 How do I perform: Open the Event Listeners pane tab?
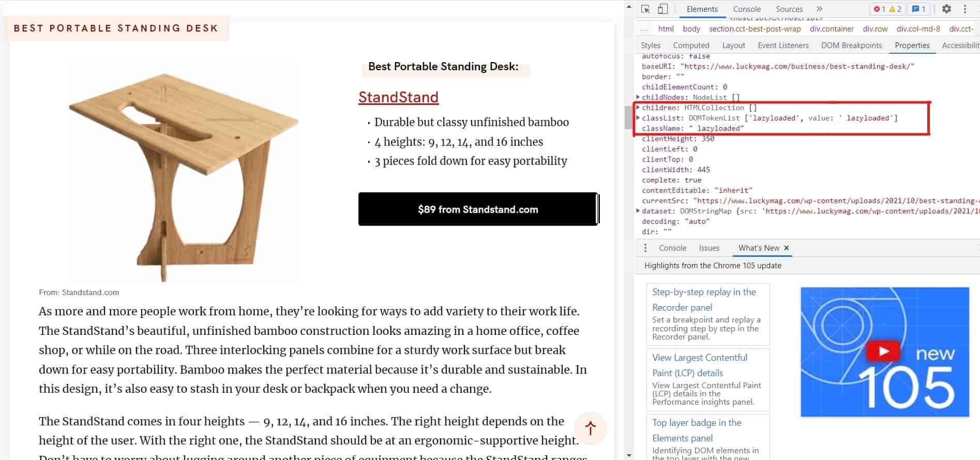coord(783,45)
